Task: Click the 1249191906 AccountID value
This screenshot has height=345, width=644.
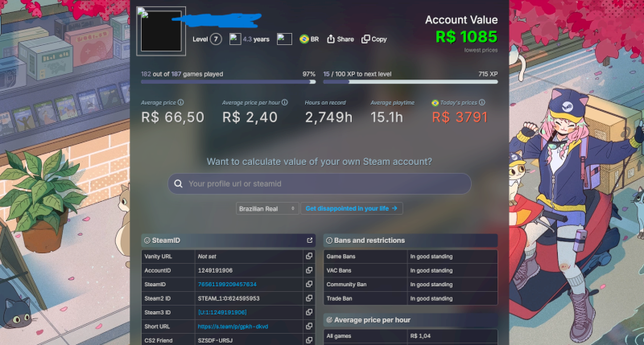Action: coord(215,270)
